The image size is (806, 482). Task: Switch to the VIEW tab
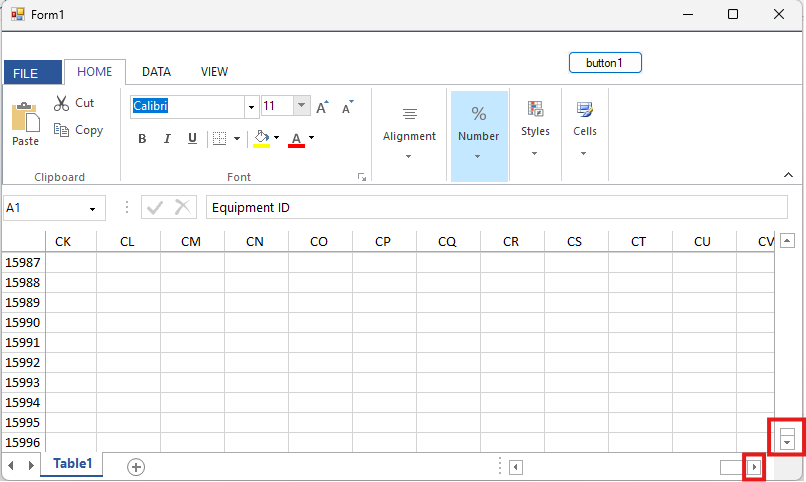pyautogui.click(x=214, y=72)
